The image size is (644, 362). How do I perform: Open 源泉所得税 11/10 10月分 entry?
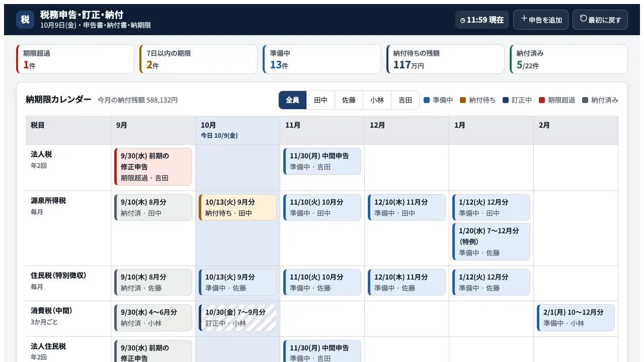[322, 208]
